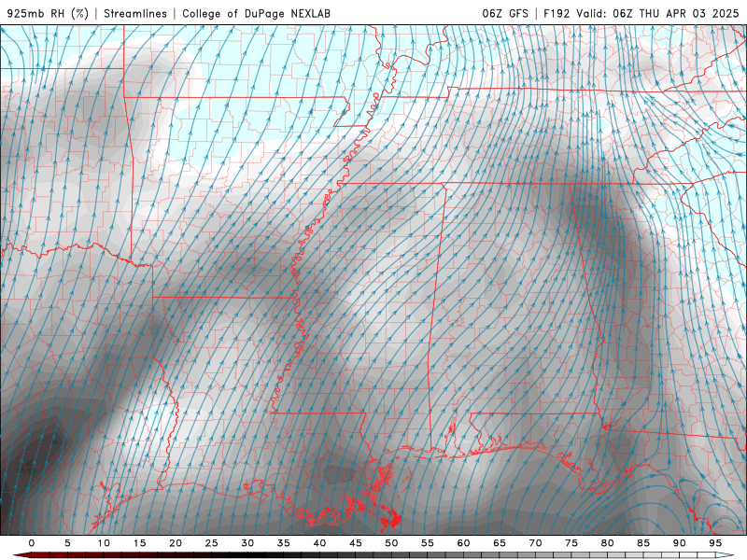Select the "Streamlines" header label
Screen dimensions: 747x560
(135, 13)
